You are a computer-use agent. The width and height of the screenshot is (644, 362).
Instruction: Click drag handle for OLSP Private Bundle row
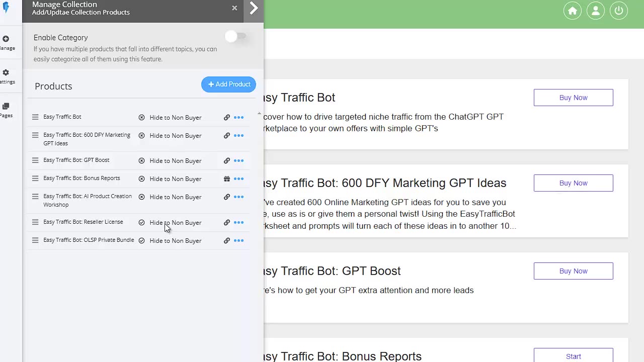point(35,240)
